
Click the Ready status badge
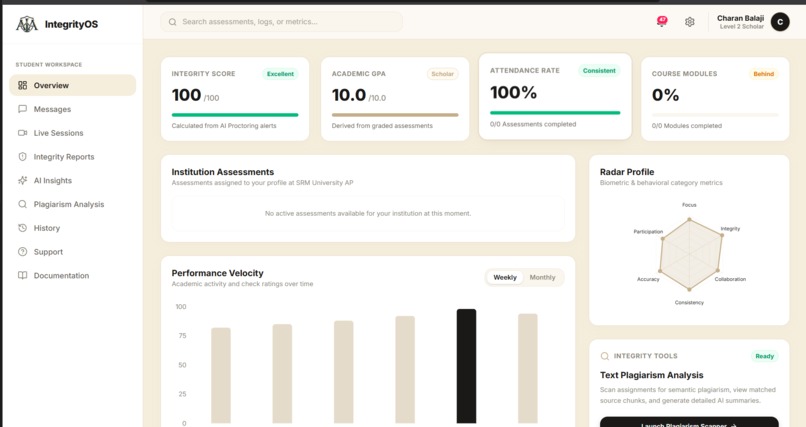click(x=764, y=356)
